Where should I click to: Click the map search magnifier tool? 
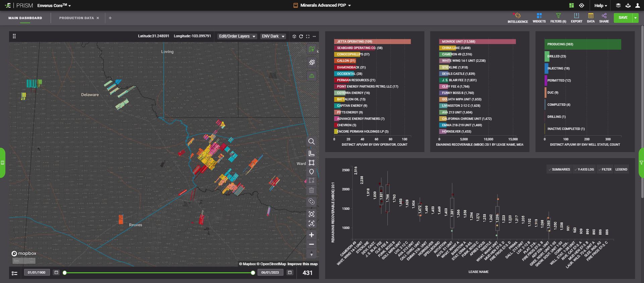[312, 141]
